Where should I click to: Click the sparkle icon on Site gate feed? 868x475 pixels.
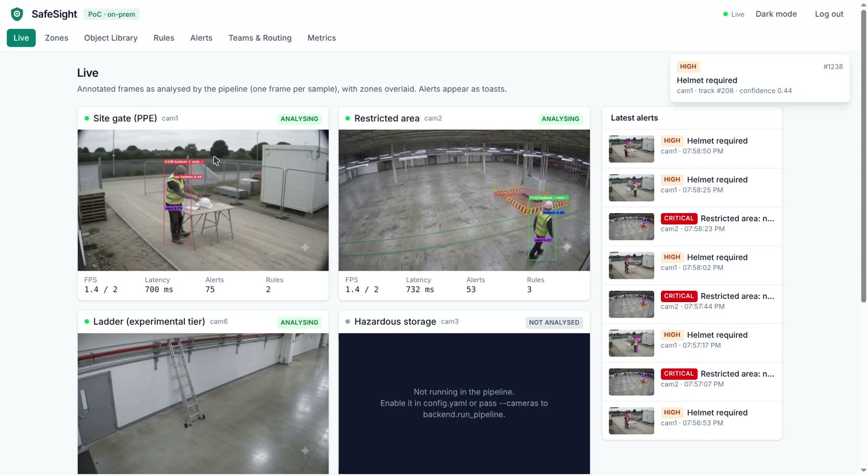[305, 247]
